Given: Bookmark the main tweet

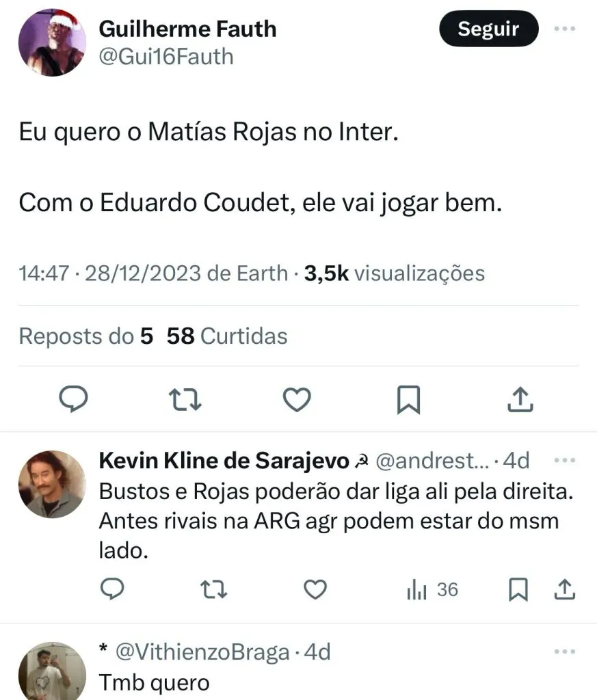Looking at the screenshot, I should [x=408, y=399].
